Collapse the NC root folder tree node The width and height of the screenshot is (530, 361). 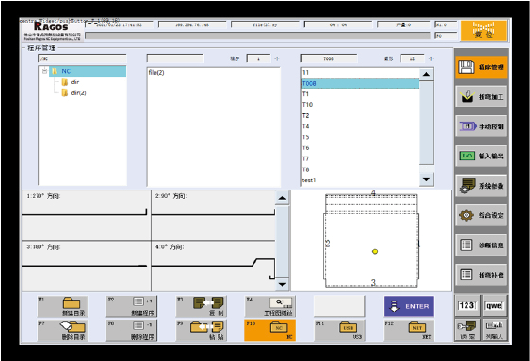pos(44,71)
